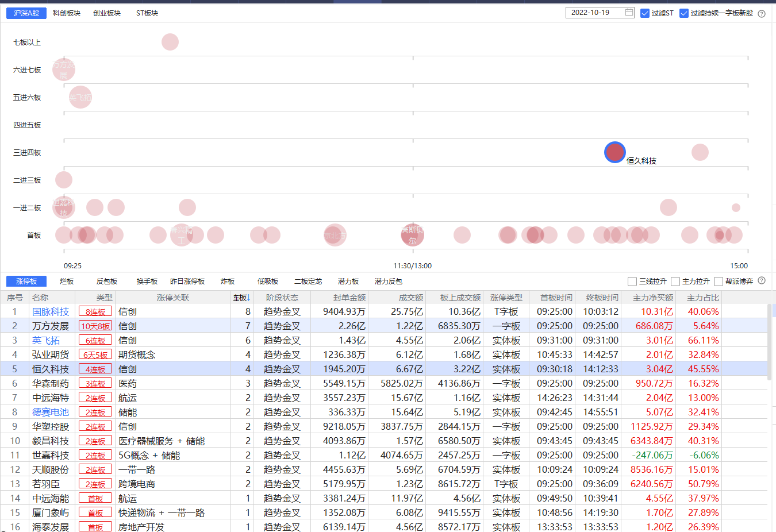Click the 10天8板 tag for 万方发展
Viewport: 776px width, 532px height.
click(x=95, y=326)
